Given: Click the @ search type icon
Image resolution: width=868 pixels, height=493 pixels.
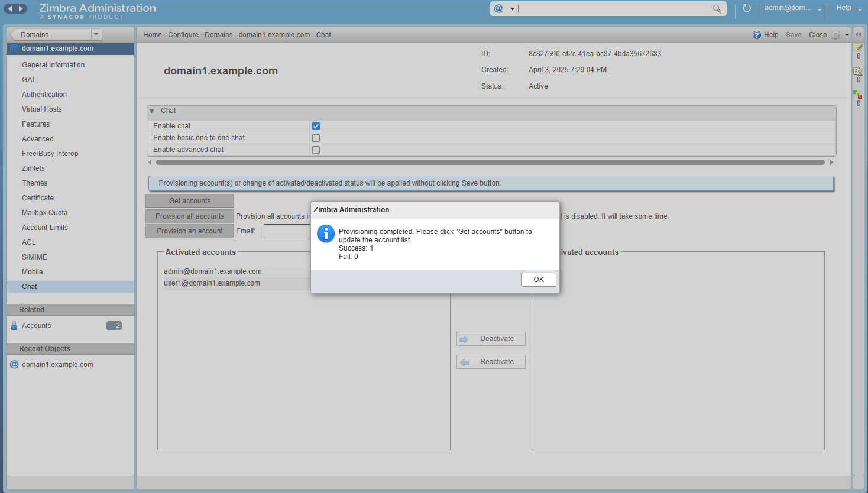Looking at the screenshot, I should pyautogui.click(x=498, y=8).
